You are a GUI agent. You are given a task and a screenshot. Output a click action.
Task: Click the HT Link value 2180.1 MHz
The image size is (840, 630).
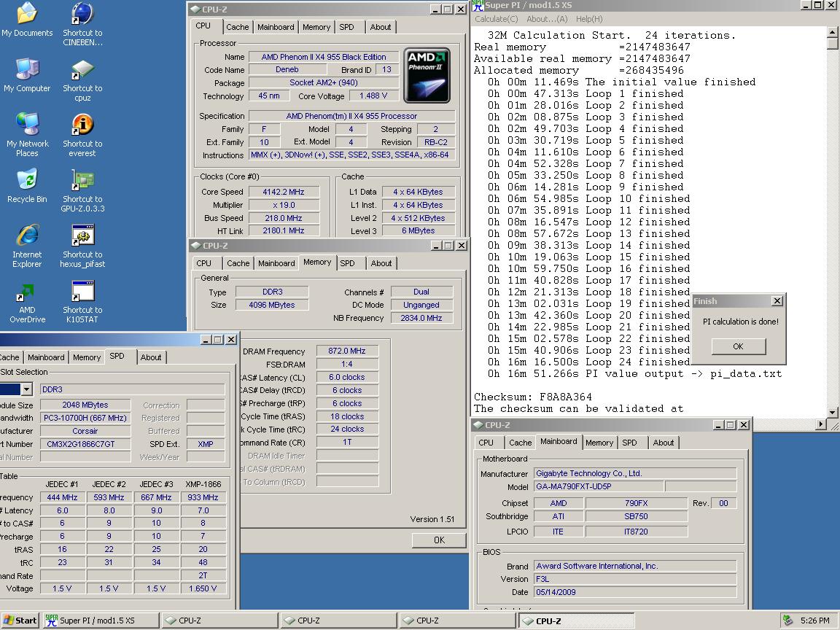(x=284, y=231)
